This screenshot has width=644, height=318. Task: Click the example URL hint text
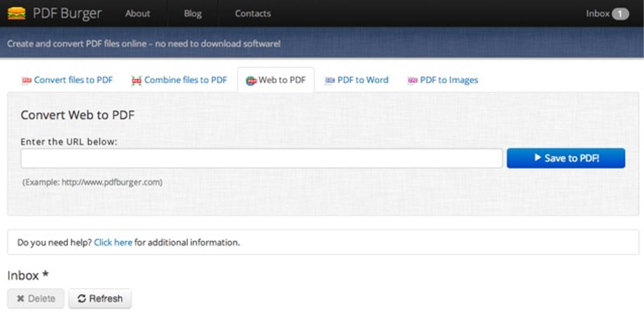click(x=92, y=182)
